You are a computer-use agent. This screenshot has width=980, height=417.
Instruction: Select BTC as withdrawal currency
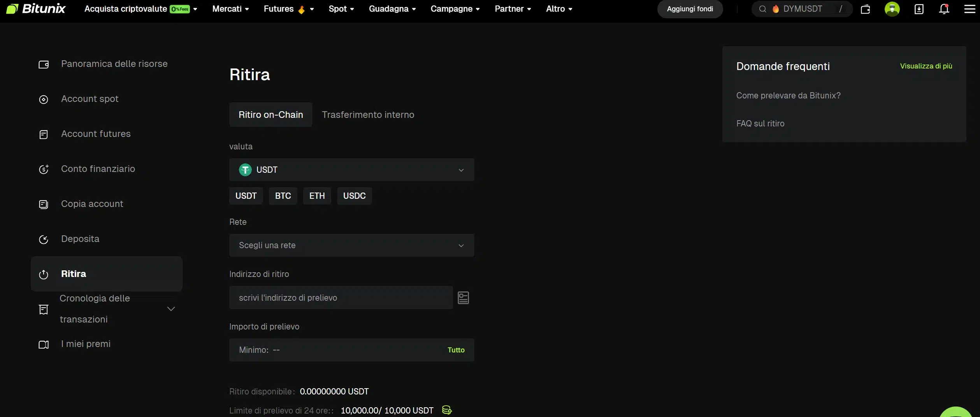click(283, 196)
